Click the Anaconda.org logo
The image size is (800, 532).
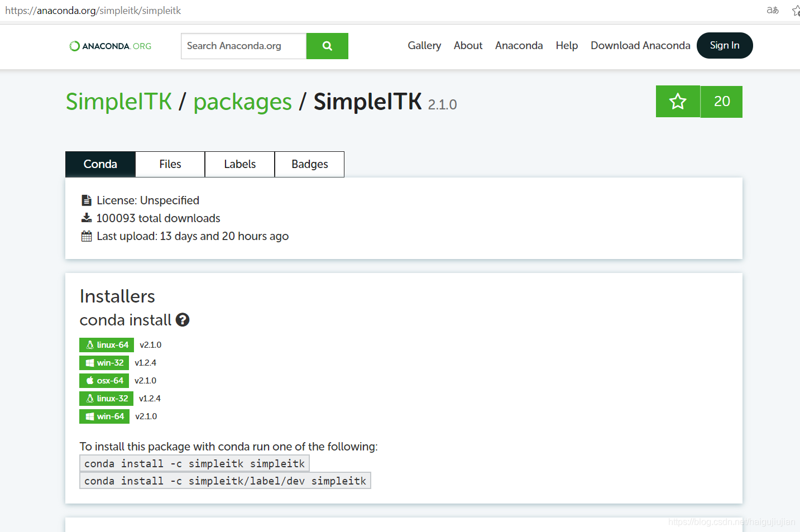pos(109,46)
